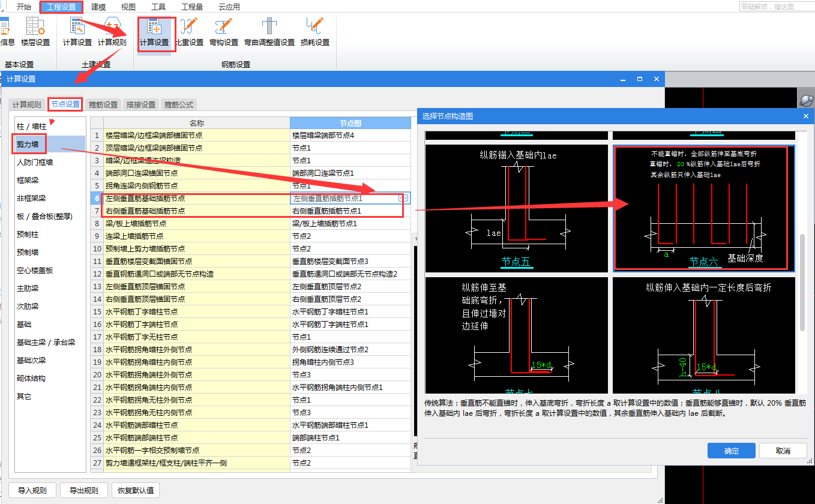
Task: Choose 次肋梁 category
Action: (50, 307)
